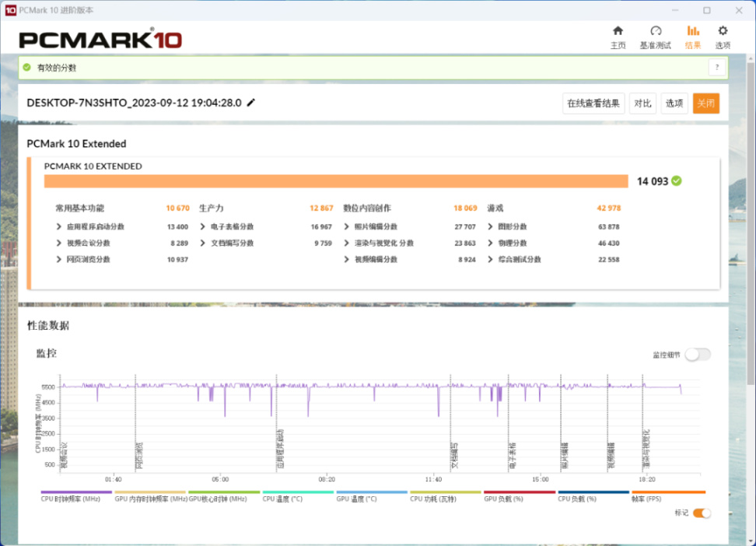Expand Photo Editing score (照片编辑分数)
This screenshot has width=756, height=546.
(x=346, y=226)
